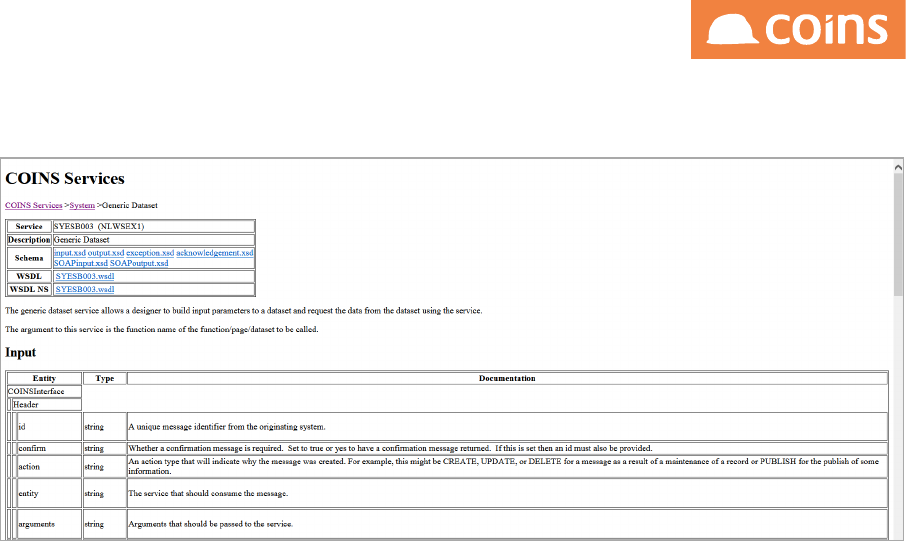Click the Type column header
Viewport: 906px width, 541px height.
105,378
